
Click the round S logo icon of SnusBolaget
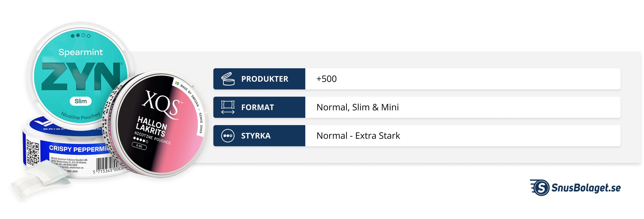[541, 187]
